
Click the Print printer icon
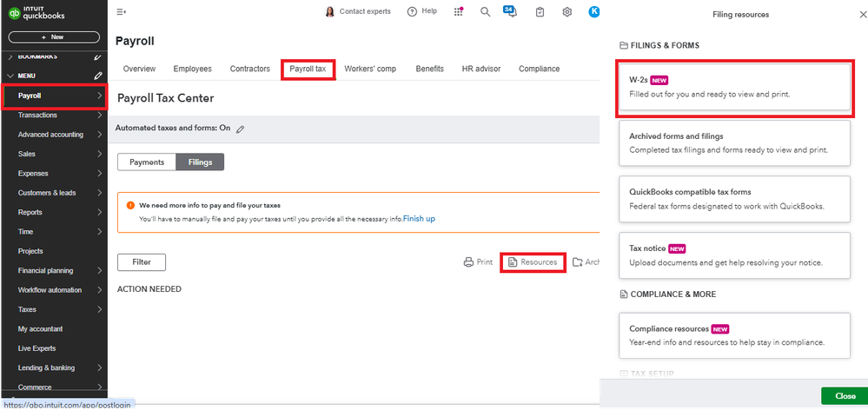468,262
